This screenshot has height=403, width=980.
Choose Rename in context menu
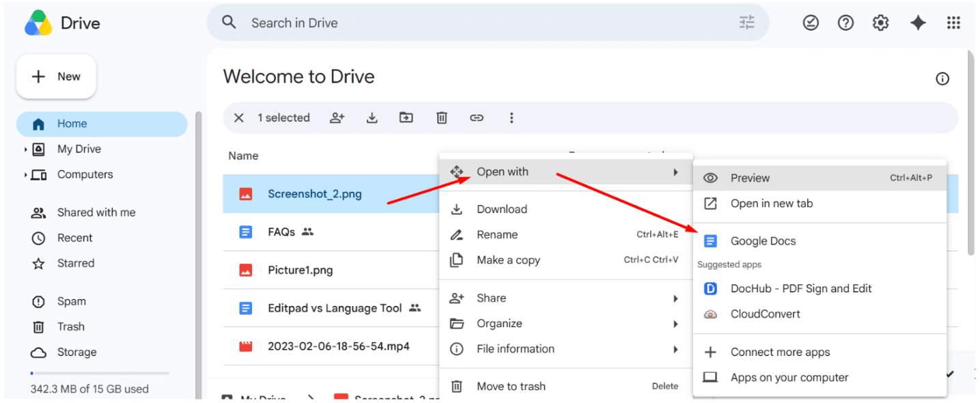(x=565, y=234)
